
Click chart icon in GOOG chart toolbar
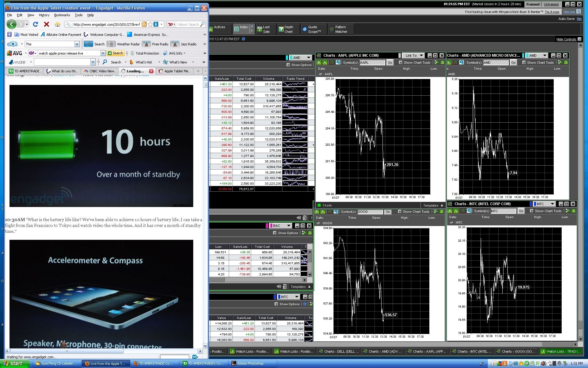[x=330, y=212]
